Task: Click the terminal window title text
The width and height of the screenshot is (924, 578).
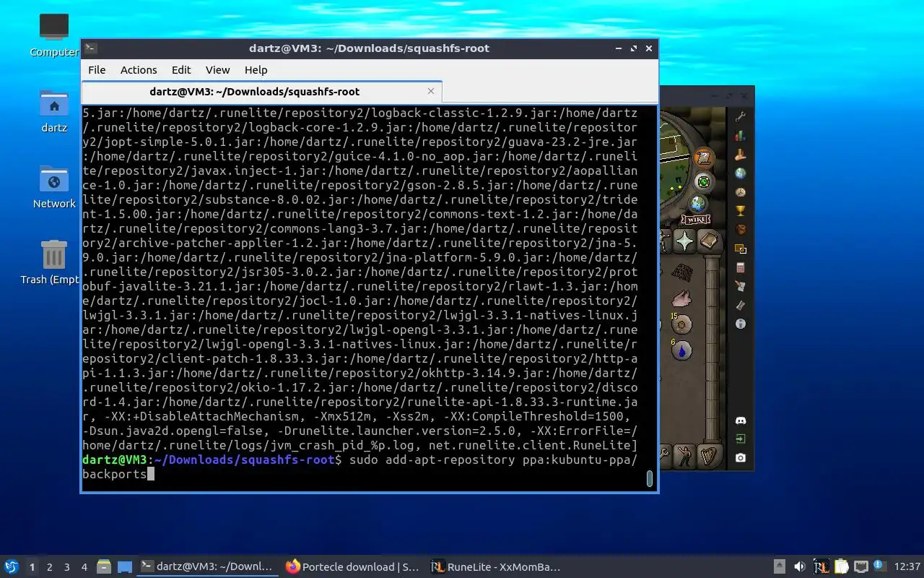Action: tap(369, 48)
